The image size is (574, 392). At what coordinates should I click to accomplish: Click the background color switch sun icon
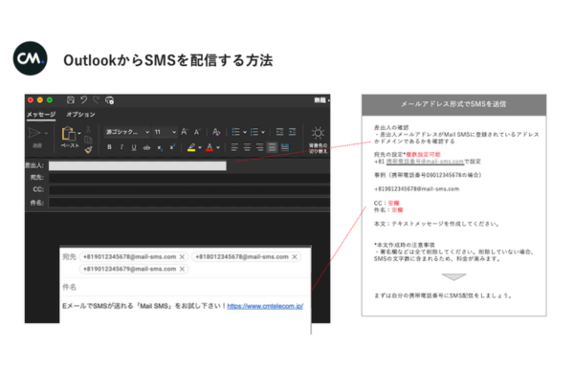pyautogui.click(x=318, y=132)
